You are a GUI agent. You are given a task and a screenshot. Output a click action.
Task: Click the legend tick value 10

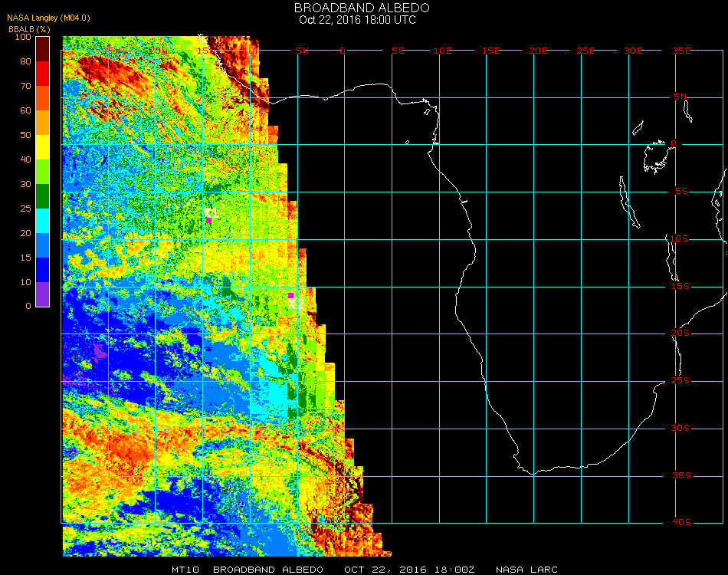(25, 282)
